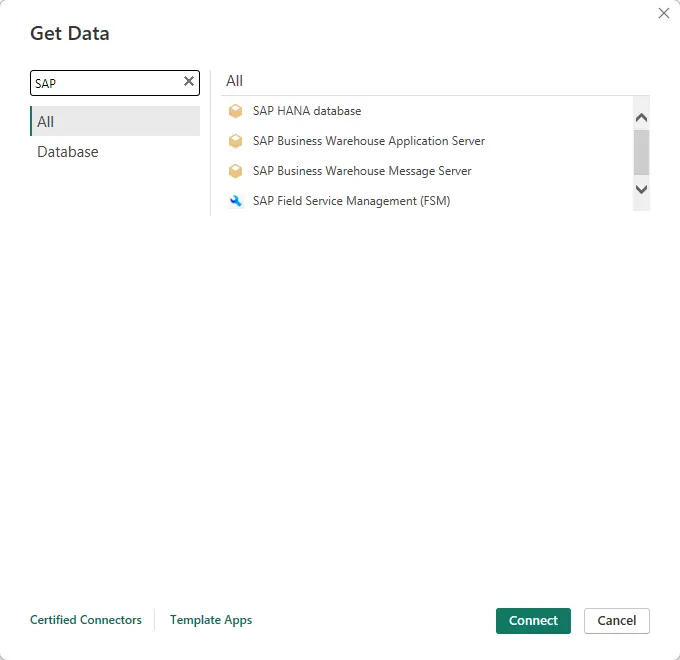
Task: Click the SAP HANA database connector icon
Action: coord(235,111)
